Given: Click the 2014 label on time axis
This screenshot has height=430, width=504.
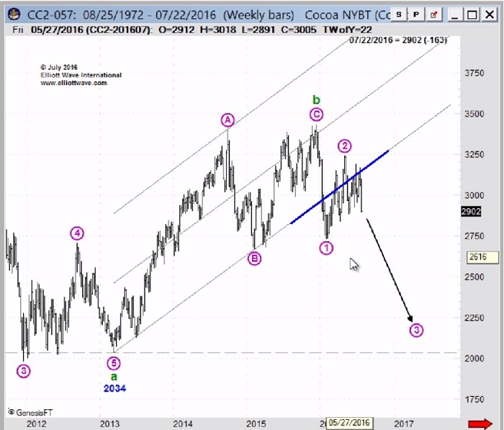Looking at the screenshot, I should 183,424.
